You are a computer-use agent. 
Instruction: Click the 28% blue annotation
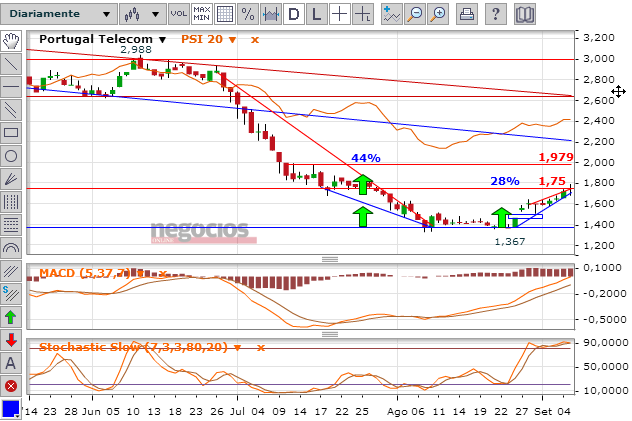[505, 181]
